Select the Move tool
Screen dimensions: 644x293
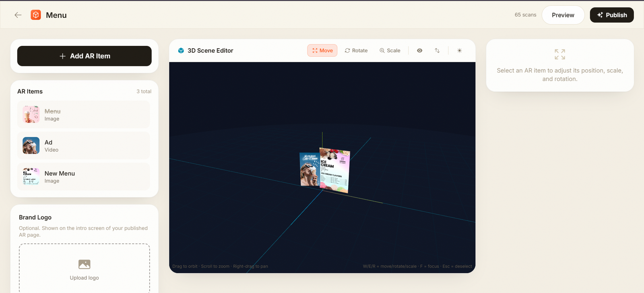322,50
